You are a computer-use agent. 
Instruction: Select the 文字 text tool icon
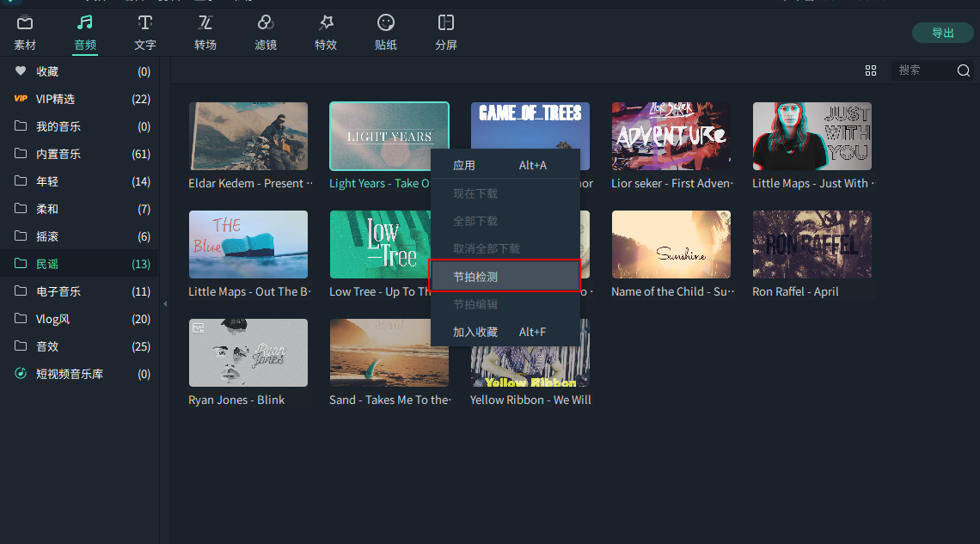(145, 23)
